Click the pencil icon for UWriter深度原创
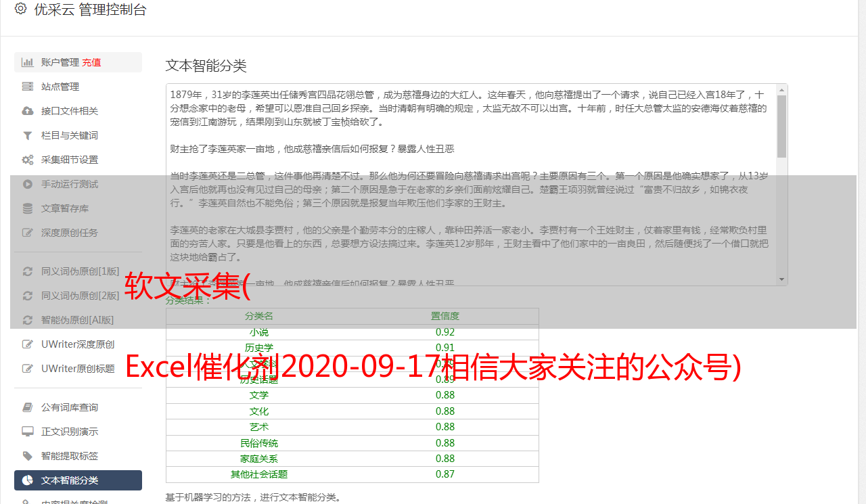The width and height of the screenshot is (866, 504). (28, 344)
